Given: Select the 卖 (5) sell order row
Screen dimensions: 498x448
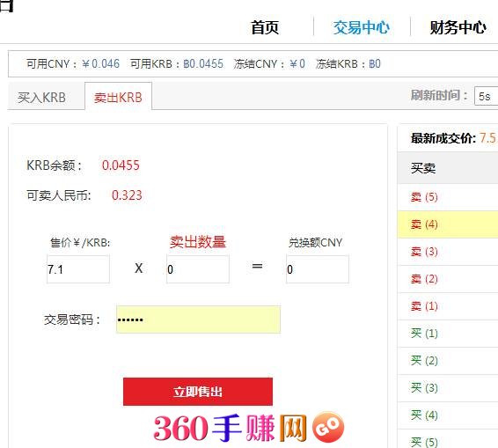Looking at the screenshot, I should [x=448, y=197].
